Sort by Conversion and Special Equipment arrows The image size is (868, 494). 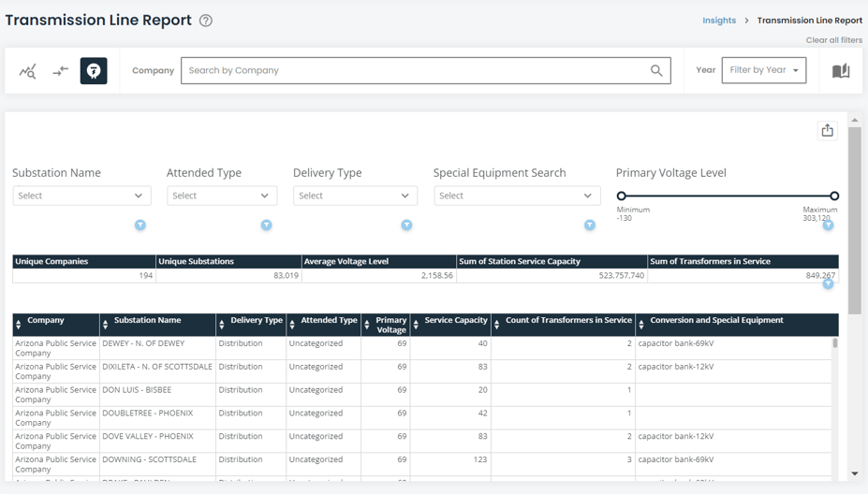point(641,326)
